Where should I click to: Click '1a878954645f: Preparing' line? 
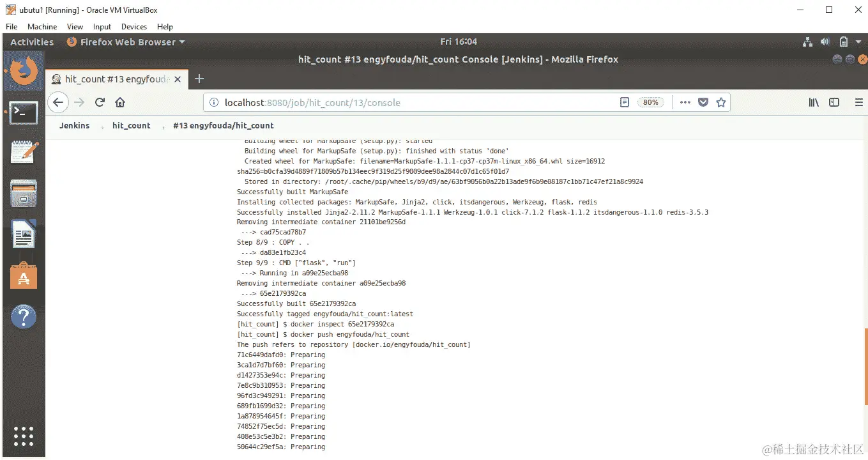coord(281,417)
